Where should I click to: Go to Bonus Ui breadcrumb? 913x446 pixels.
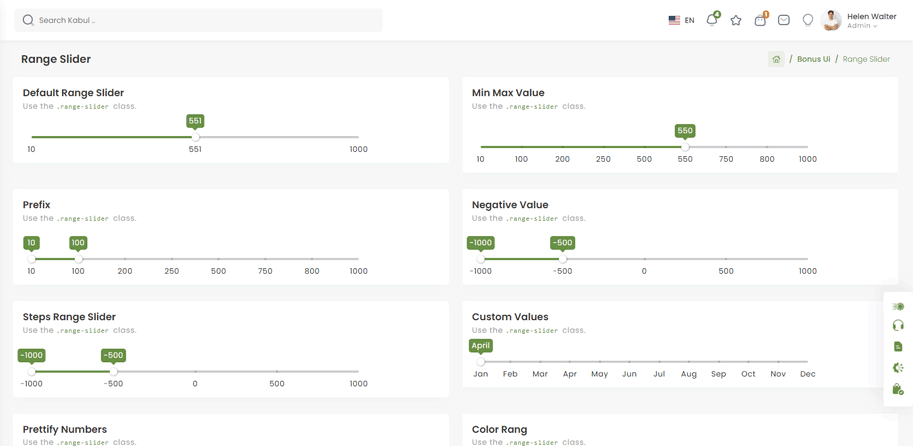pos(813,59)
